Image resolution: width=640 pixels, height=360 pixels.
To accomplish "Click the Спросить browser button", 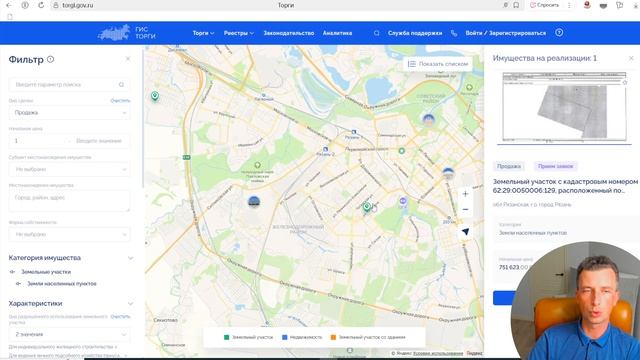I will coord(544,5).
